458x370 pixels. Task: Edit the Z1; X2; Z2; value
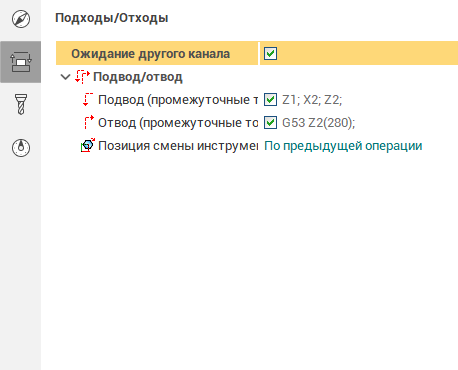[x=312, y=100]
